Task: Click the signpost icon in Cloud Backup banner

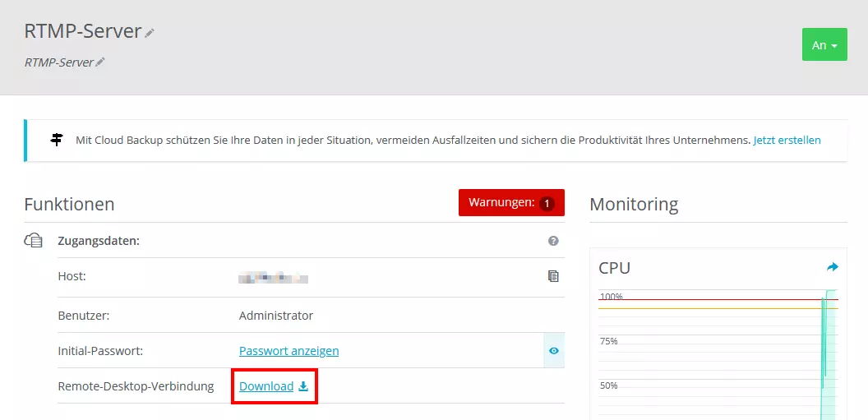Action: (57, 140)
